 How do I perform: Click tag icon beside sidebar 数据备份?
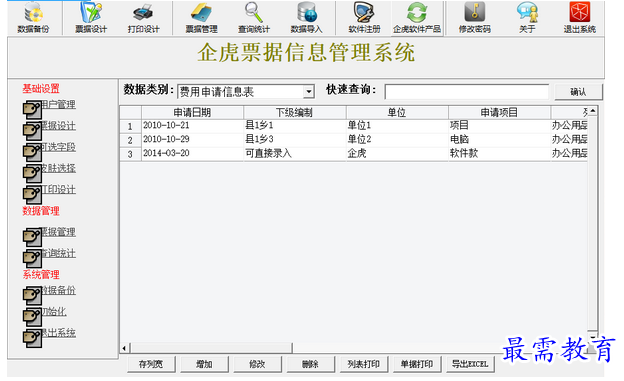click(x=32, y=295)
